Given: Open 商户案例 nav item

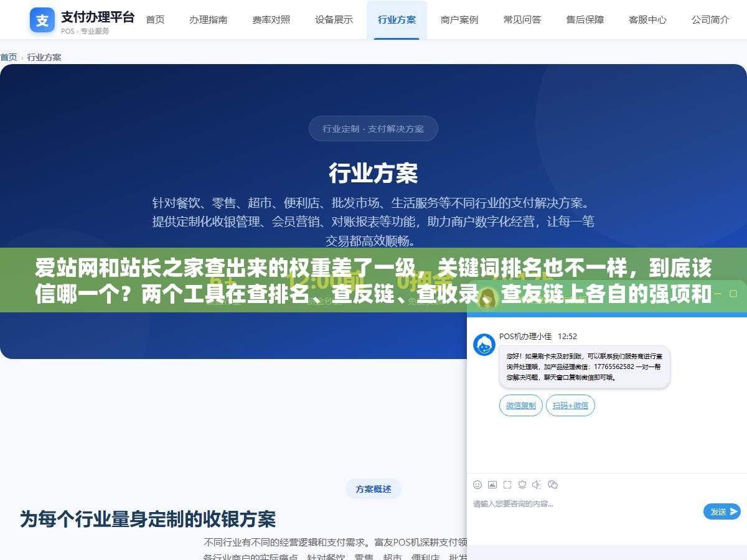Looking at the screenshot, I should [459, 20].
